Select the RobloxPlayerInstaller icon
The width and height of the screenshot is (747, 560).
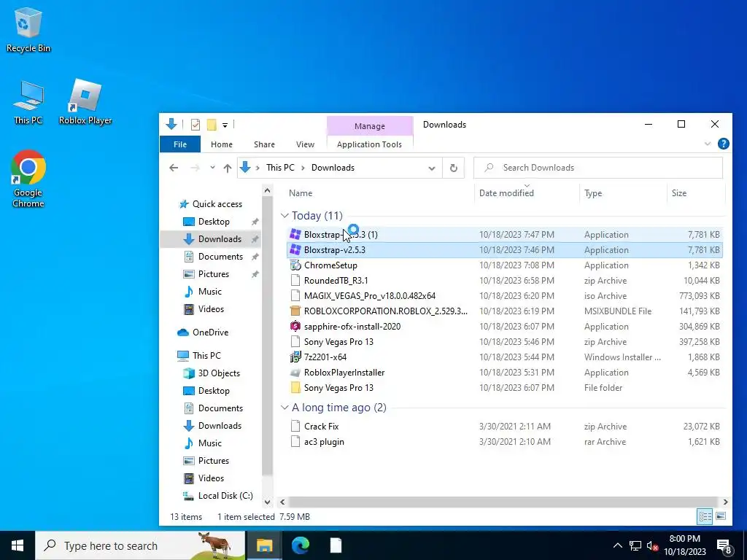point(295,373)
